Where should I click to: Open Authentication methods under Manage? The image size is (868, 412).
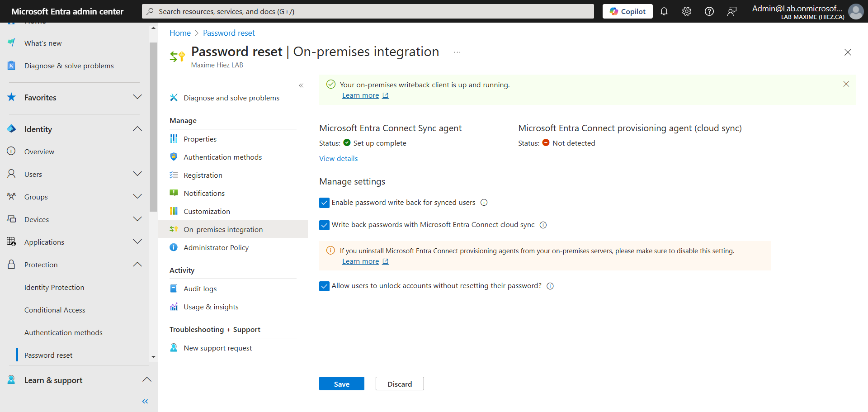point(222,157)
